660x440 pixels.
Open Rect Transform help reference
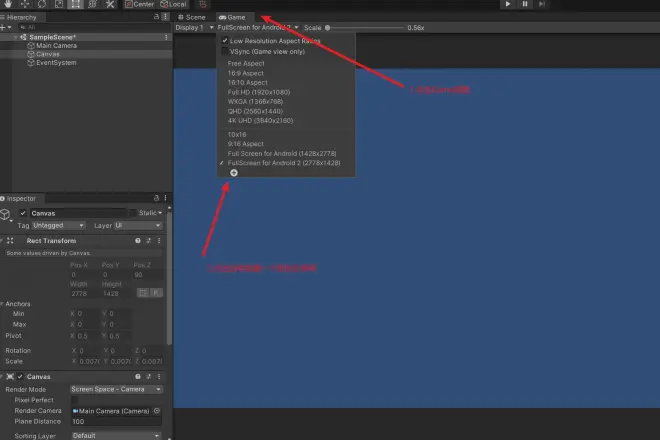point(138,240)
